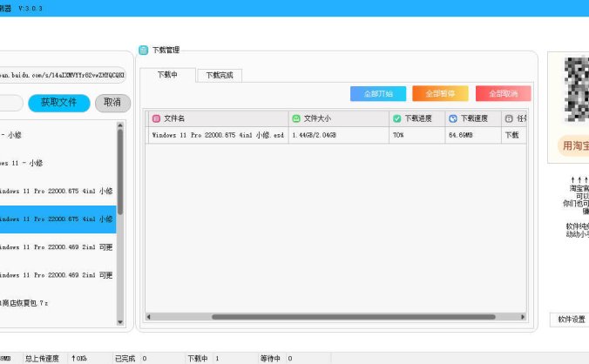This screenshot has width=589, height=364.
Task: Switch to the 下载中 tab
Action: (167, 75)
